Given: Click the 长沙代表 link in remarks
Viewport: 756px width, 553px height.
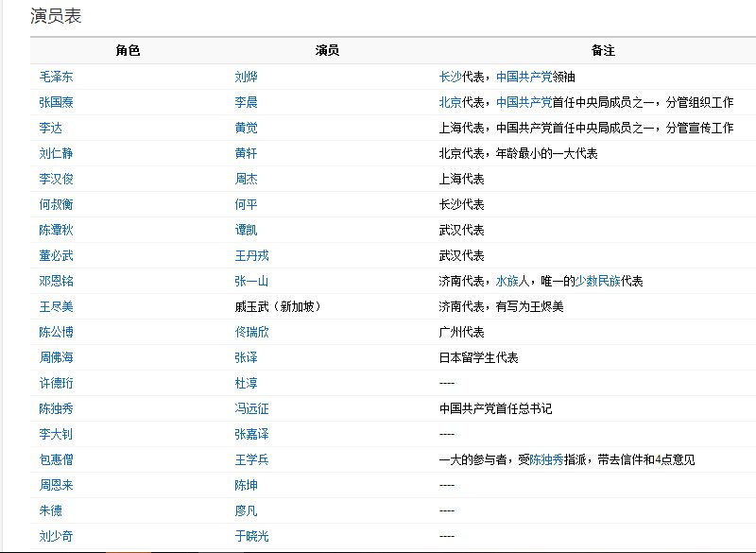Looking at the screenshot, I should click(451, 77).
